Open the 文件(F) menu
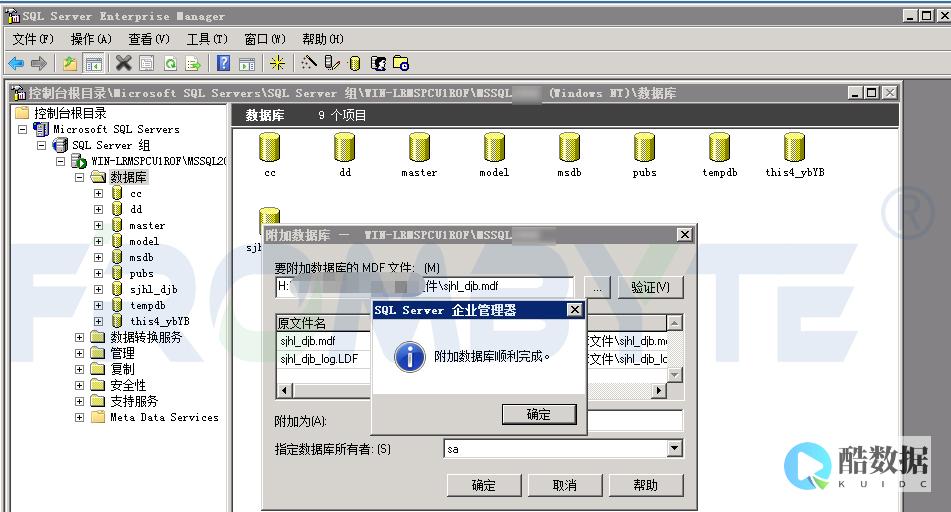 tap(33, 39)
